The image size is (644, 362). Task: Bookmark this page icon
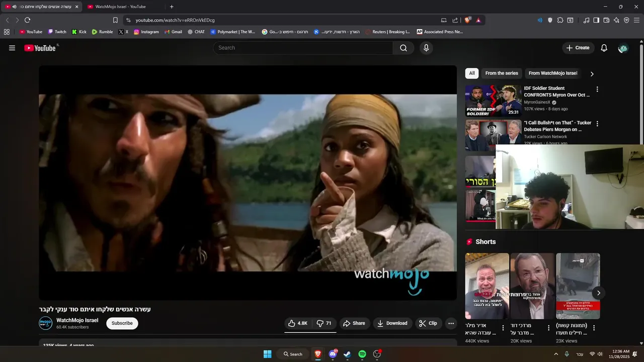point(115,20)
